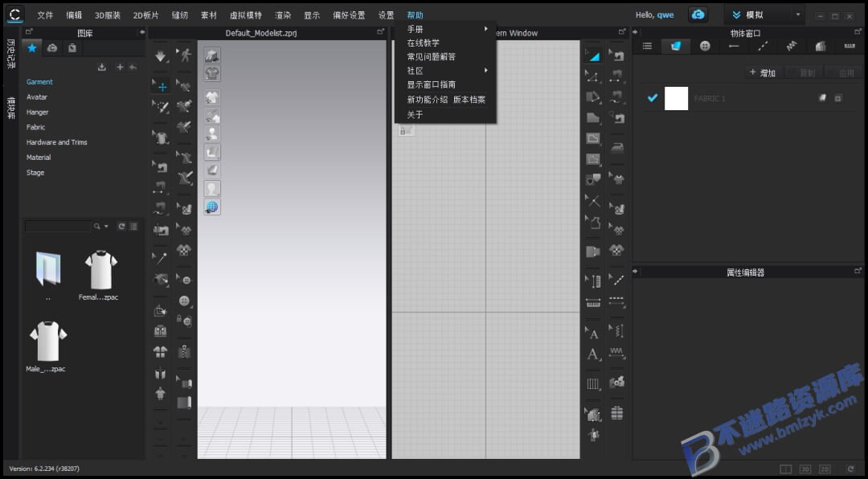Collapse the 图库 library panel arrow
The width and height of the screenshot is (868, 479).
(x=141, y=33)
